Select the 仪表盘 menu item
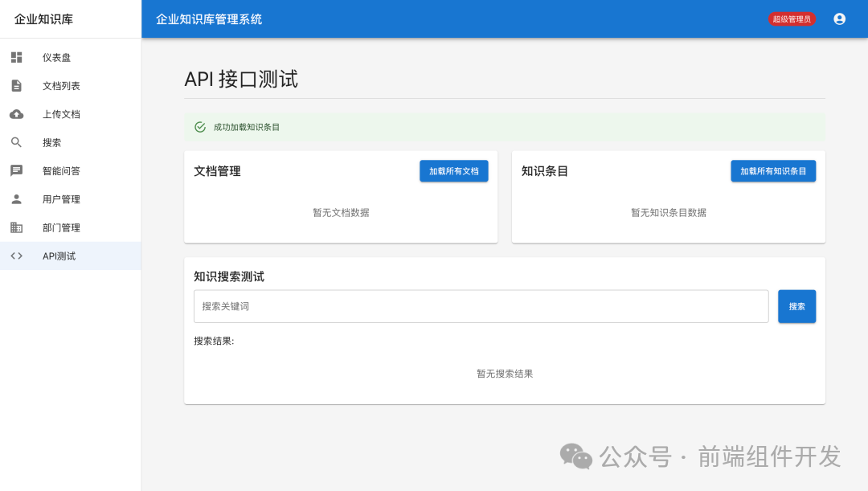The width and height of the screenshot is (868, 491). (x=55, y=57)
